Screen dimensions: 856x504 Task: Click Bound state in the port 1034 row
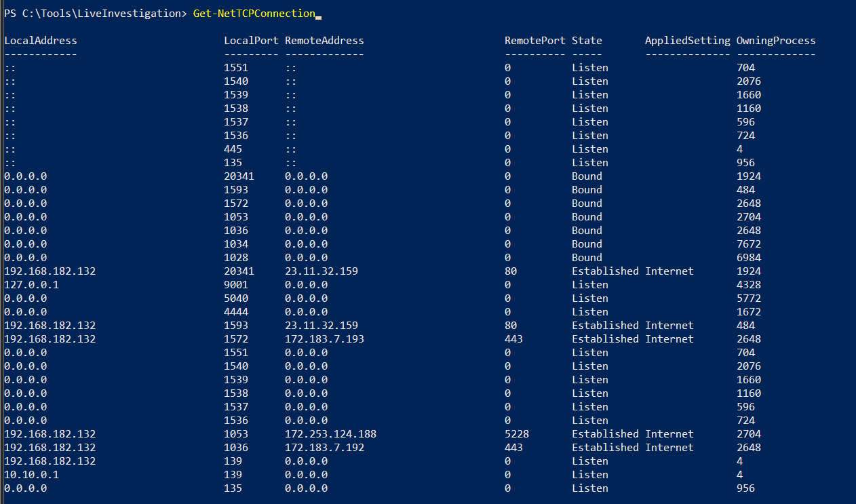click(587, 244)
